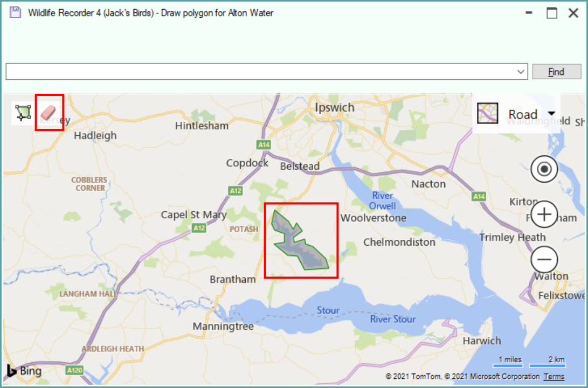Click the A14 road marker near Copdock

tap(264, 145)
